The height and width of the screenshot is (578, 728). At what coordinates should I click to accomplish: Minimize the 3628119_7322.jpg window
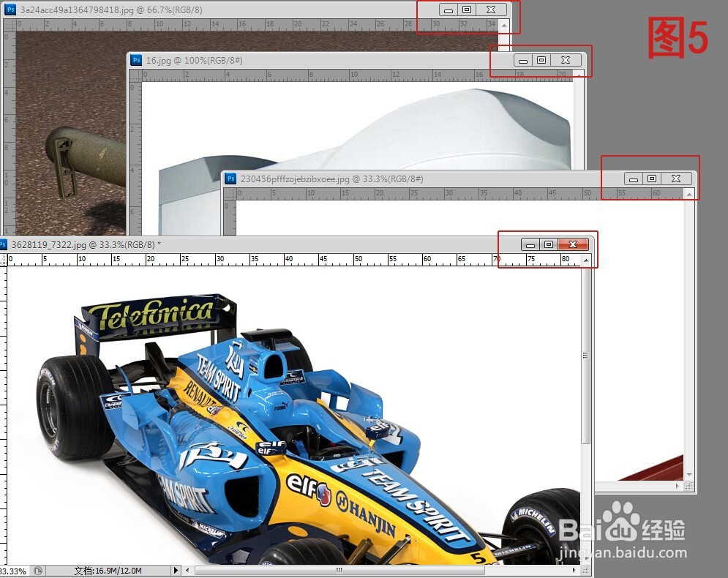(x=530, y=244)
